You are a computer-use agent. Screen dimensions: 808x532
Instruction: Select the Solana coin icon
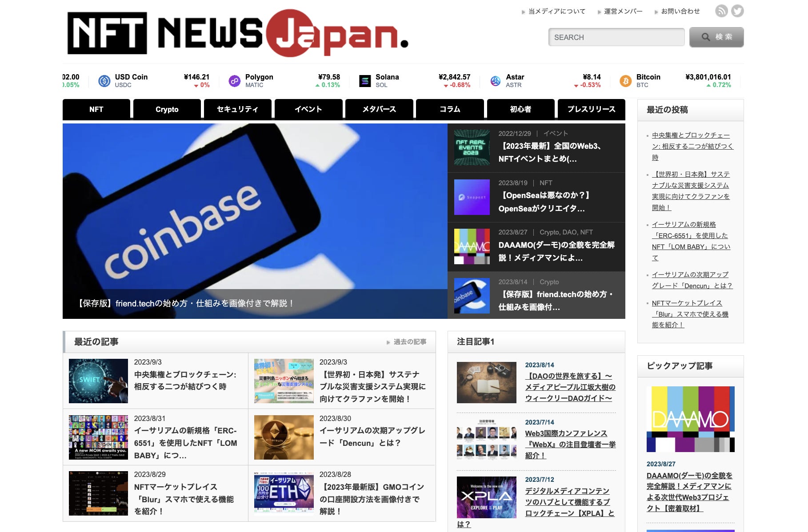365,81
